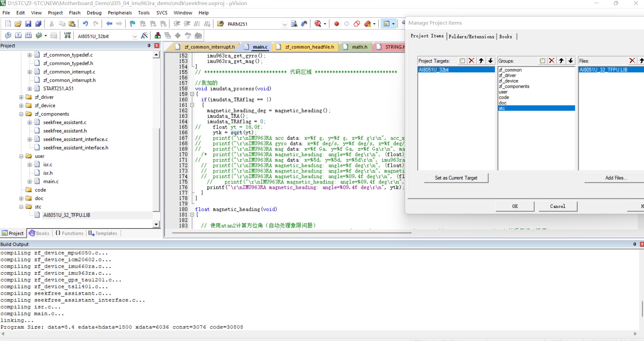Screen dimensions: 644x341
Task: Collapse code fold at line 159
Action: pos(192,94)
